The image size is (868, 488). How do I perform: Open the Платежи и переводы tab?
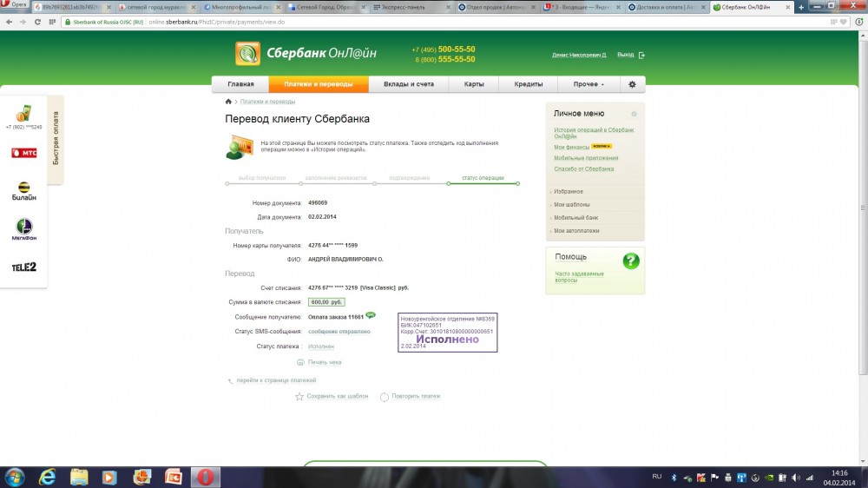319,84
